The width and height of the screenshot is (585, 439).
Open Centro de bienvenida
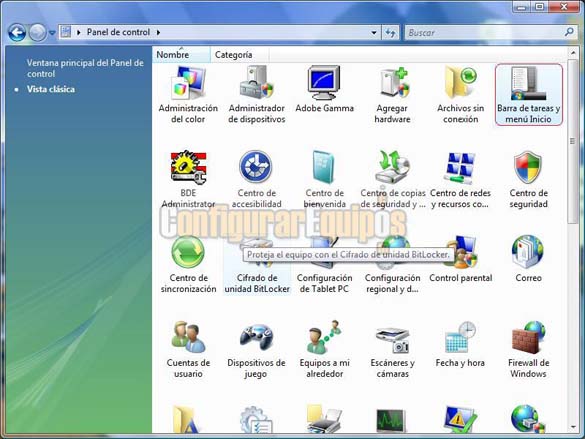pyautogui.click(x=324, y=179)
